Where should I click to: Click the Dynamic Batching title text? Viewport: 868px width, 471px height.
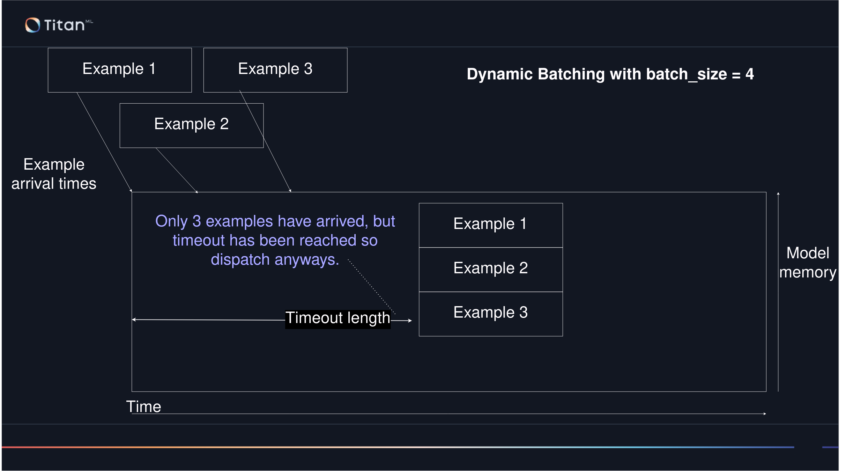pyautogui.click(x=610, y=74)
